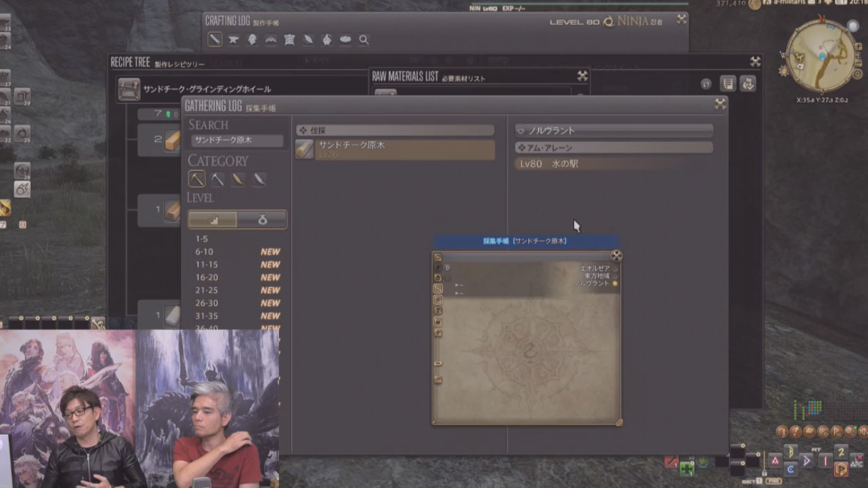Click the waymark 2 button in marker bar
Screen dimensions: 868x488
coord(841,452)
